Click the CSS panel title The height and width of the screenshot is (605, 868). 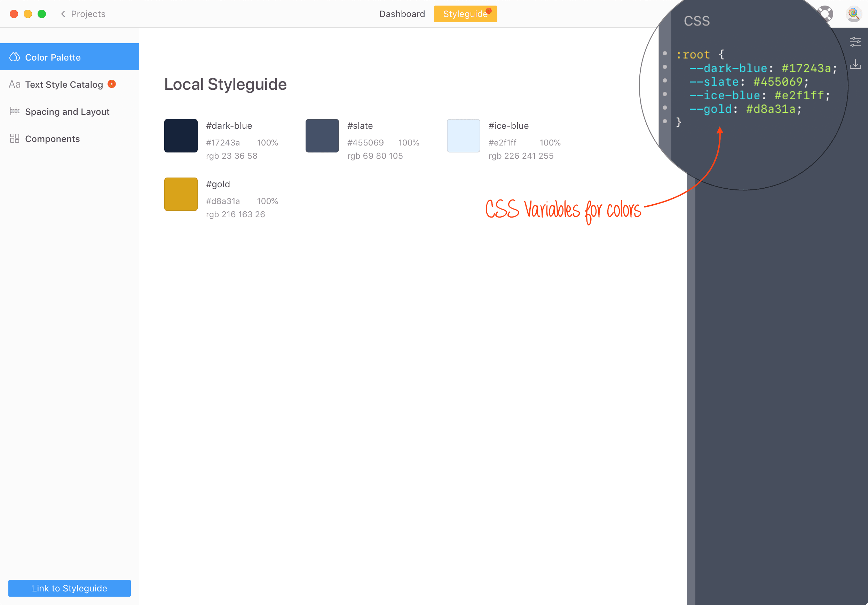pyautogui.click(x=697, y=21)
